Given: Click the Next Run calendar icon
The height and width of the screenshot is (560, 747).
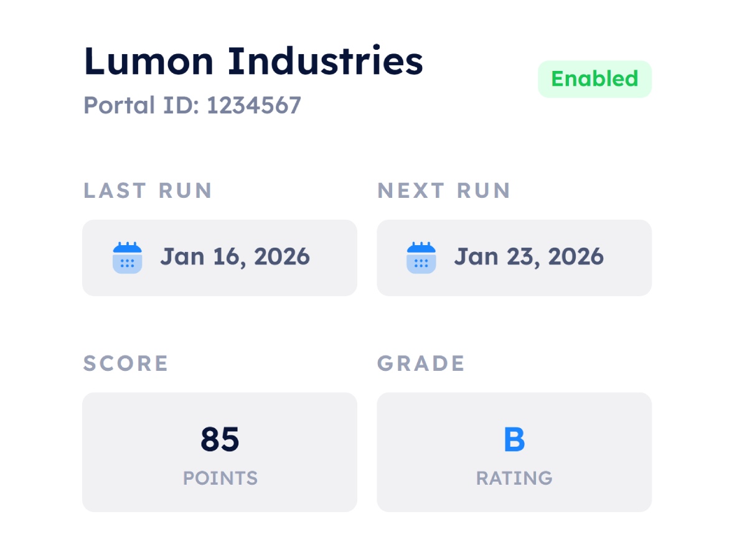Looking at the screenshot, I should point(421,257).
